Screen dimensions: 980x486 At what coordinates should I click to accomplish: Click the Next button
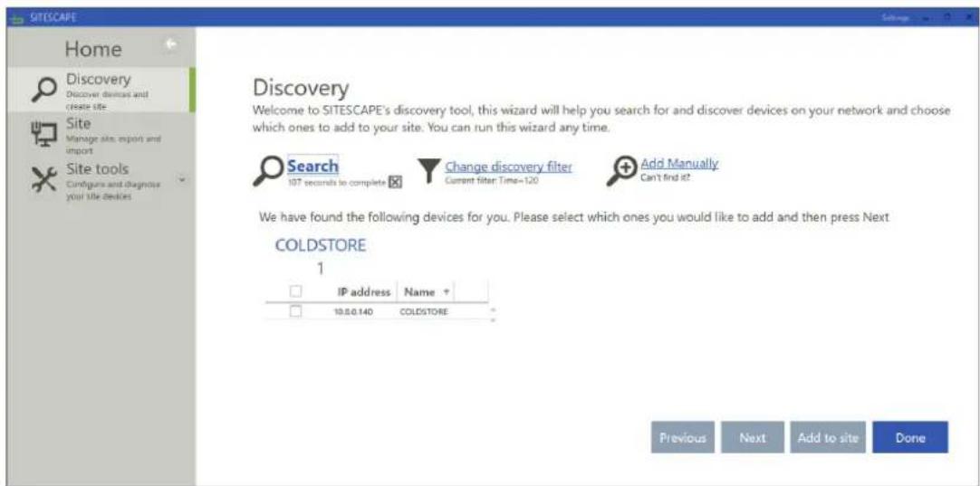point(753,437)
